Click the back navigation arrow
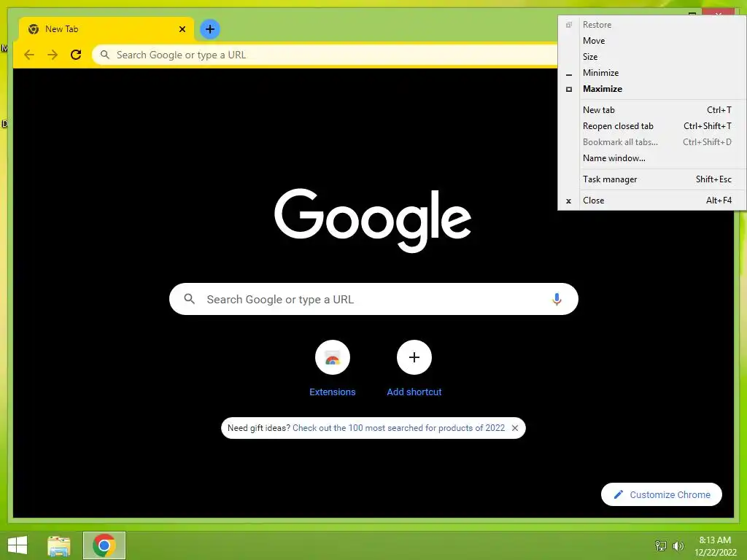This screenshot has width=747, height=560. pyautogui.click(x=29, y=55)
